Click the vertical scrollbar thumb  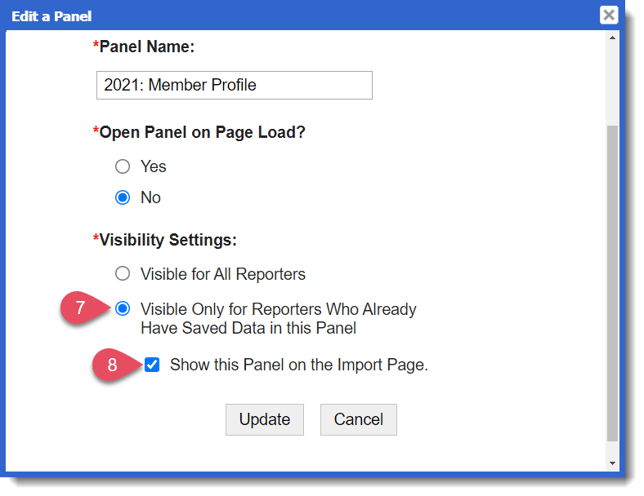pyautogui.click(x=612, y=280)
